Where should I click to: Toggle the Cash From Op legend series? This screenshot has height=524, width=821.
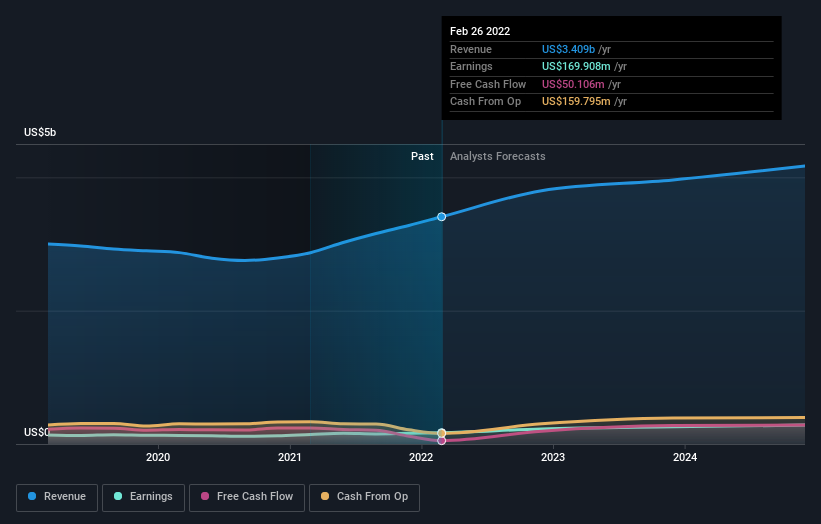364,497
